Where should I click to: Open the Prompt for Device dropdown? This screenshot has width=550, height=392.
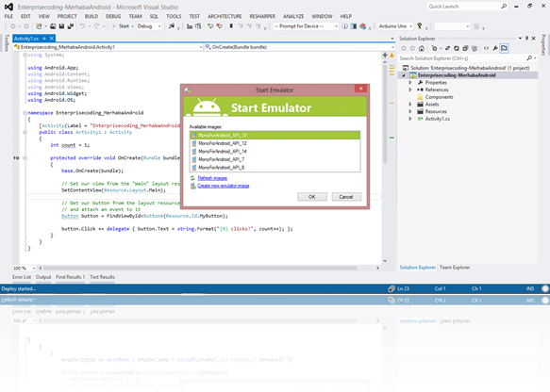coord(337,26)
